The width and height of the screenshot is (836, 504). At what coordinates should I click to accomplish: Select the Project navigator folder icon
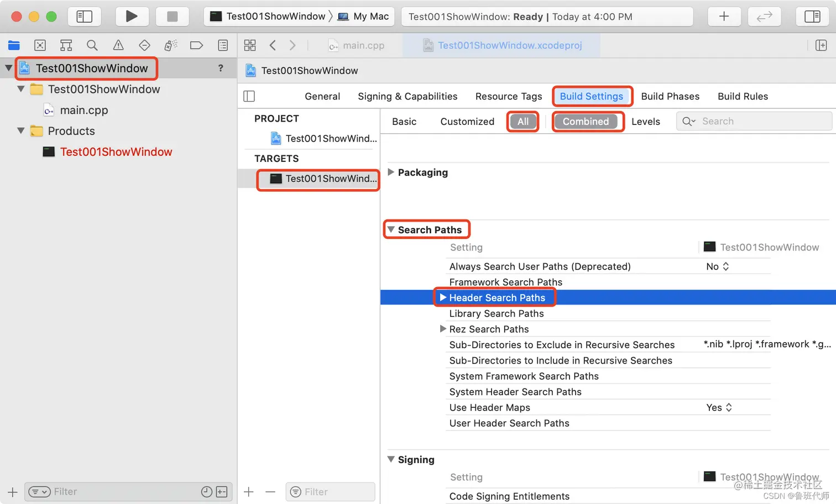point(14,45)
